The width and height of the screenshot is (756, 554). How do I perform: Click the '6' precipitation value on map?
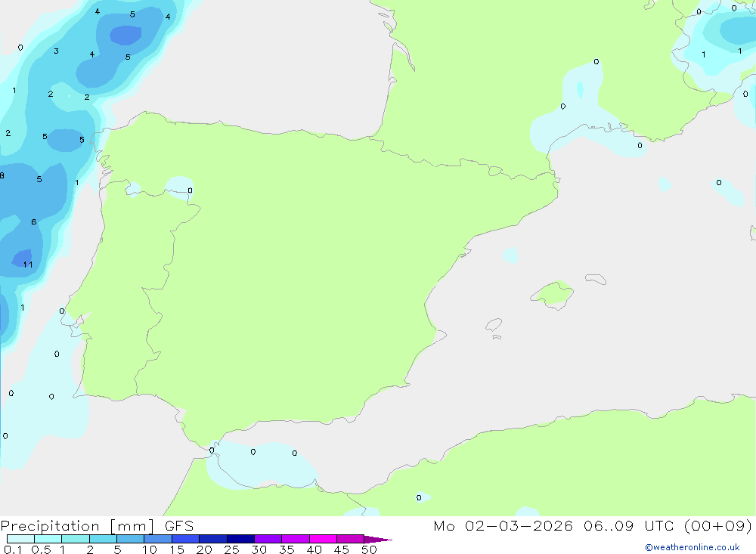(34, 221)
